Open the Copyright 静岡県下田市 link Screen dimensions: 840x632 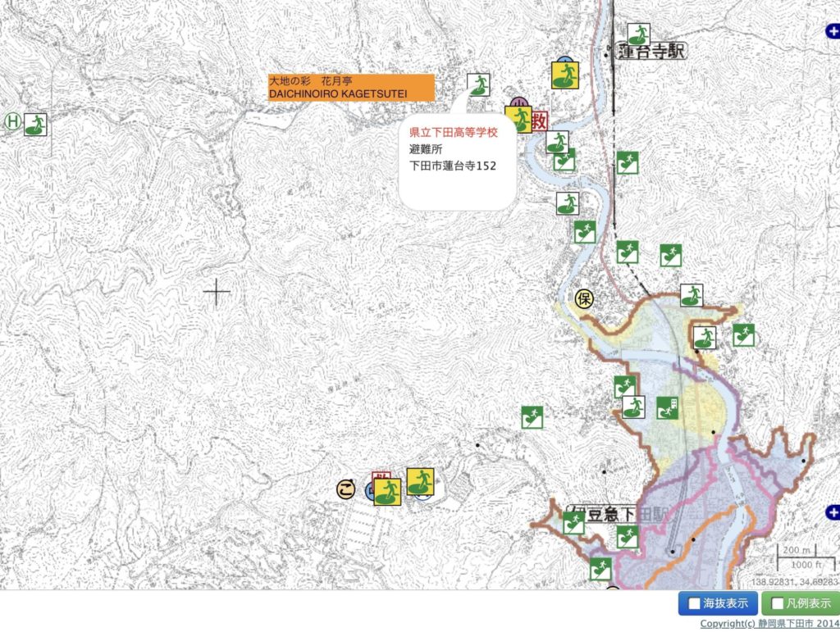tap(769, 625)
